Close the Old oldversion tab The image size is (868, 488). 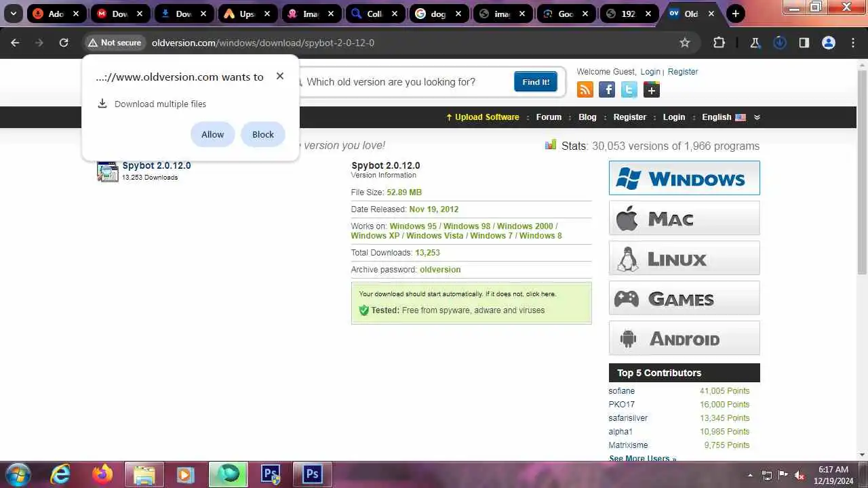[x=712, y=14]
